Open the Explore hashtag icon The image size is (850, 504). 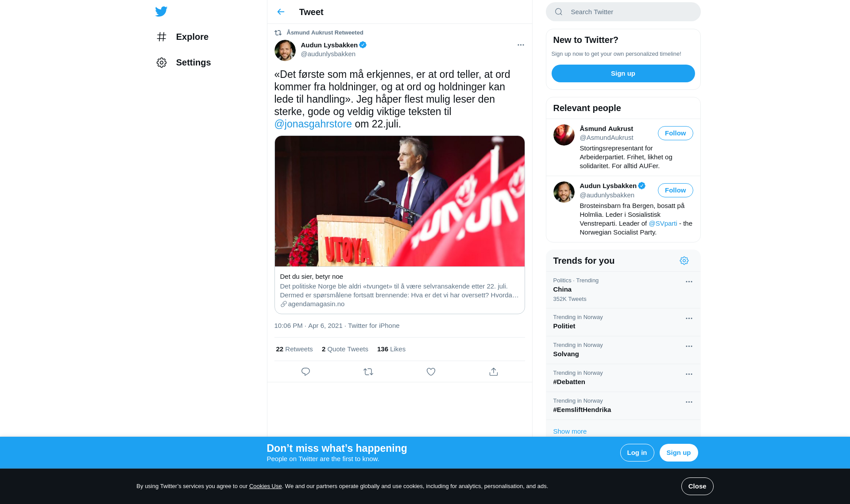point(162,37)
